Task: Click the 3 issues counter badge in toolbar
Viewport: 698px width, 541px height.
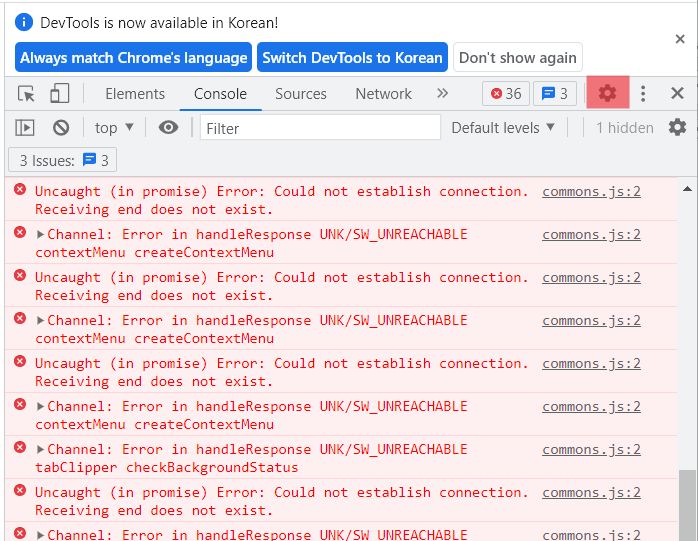Action: [x=555, y=94]
